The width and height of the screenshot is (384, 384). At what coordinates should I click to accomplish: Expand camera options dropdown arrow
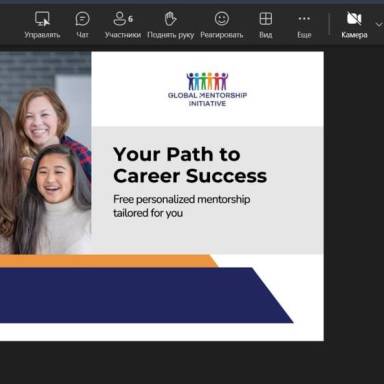379,25
